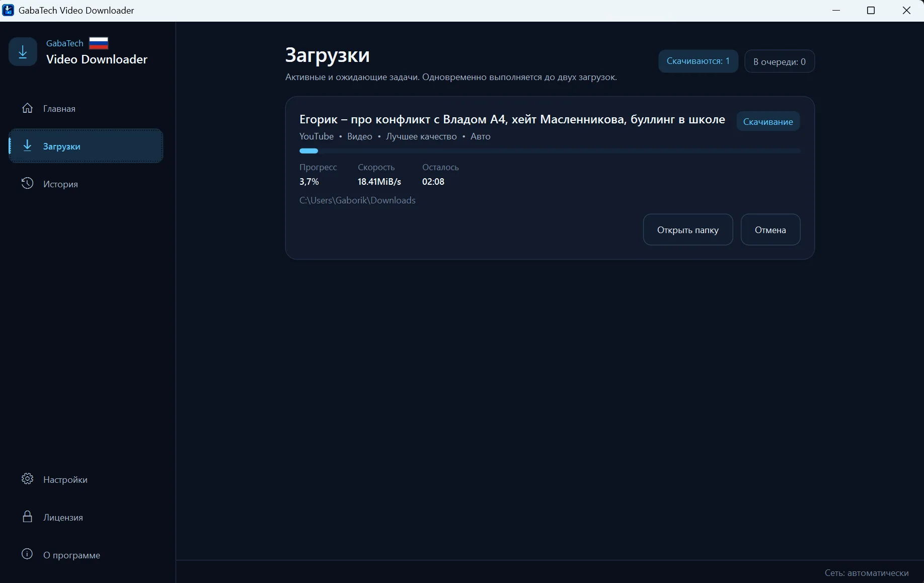Click the lock icon beside Лицензия
This screenshot has width=924, height=583.
pos(27,517)
